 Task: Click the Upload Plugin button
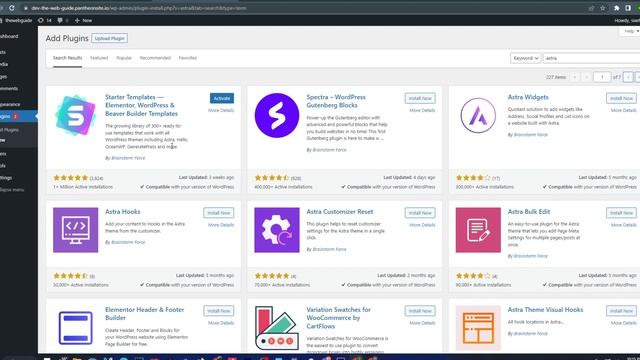[109, 38]
